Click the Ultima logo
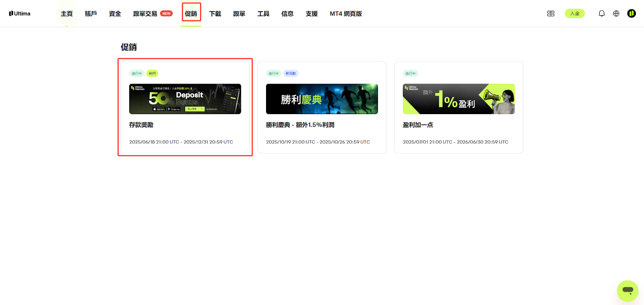Screen dimensions: 644x305 click(x=20, y=14)
